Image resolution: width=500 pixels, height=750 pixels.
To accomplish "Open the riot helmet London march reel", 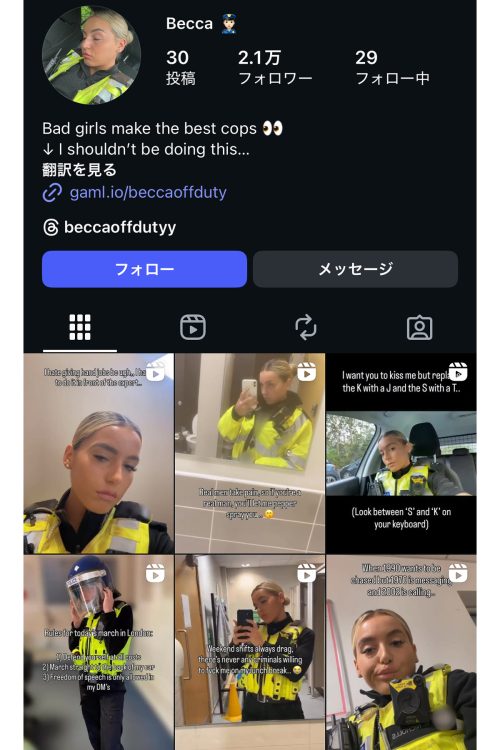I will (99, 652).
